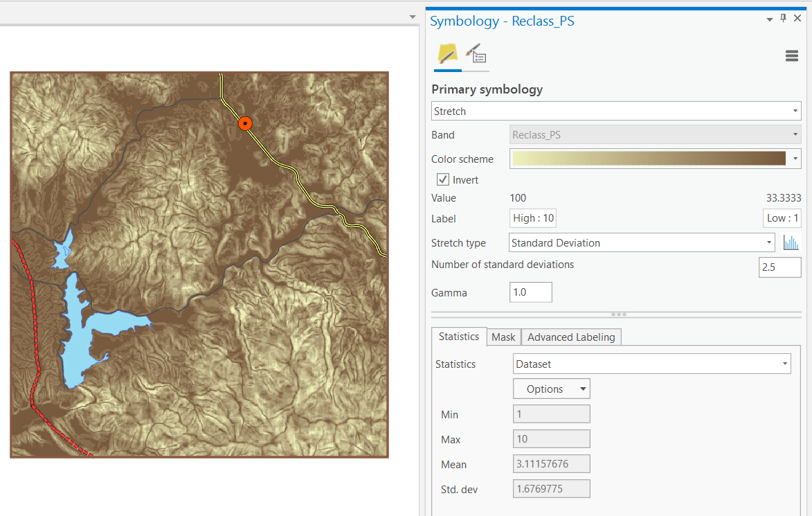812x516 pixels.
Task: Close the Symbology pane
Action: [798, 19]
